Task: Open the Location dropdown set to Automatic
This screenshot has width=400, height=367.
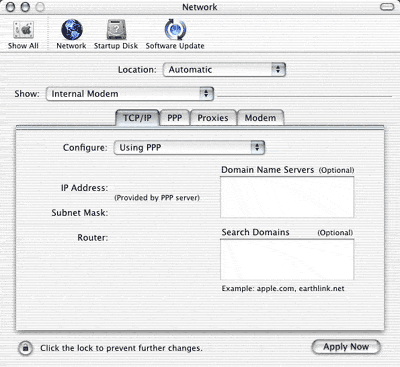Action: coord(224,70)
